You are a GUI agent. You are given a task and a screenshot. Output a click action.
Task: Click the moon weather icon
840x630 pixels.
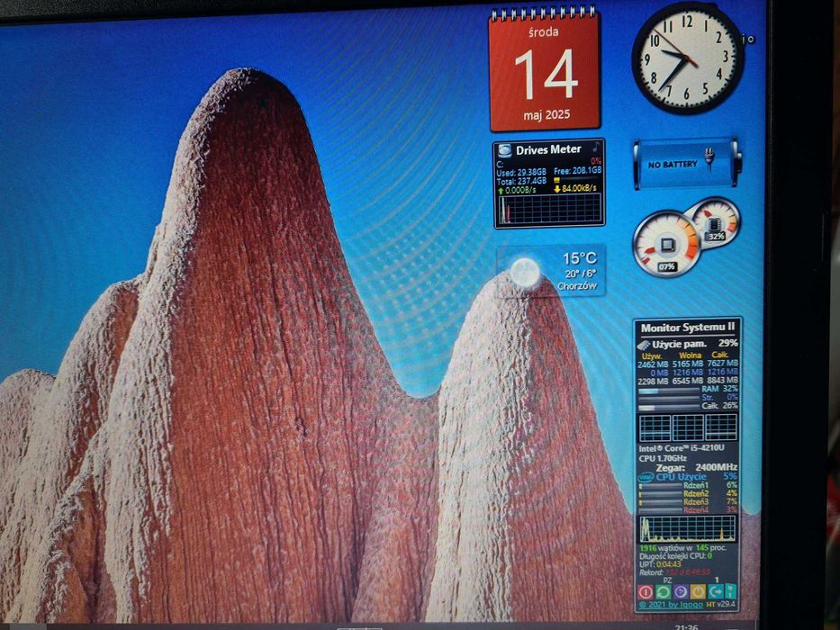pos(525,272)
